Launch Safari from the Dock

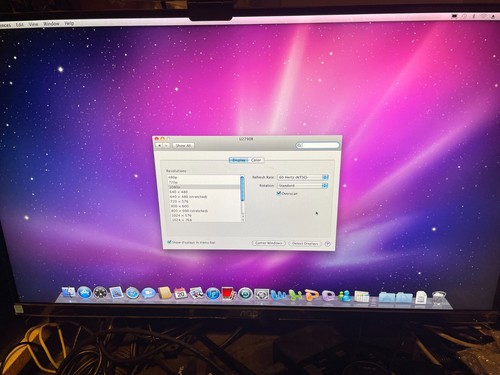[132, 293]
